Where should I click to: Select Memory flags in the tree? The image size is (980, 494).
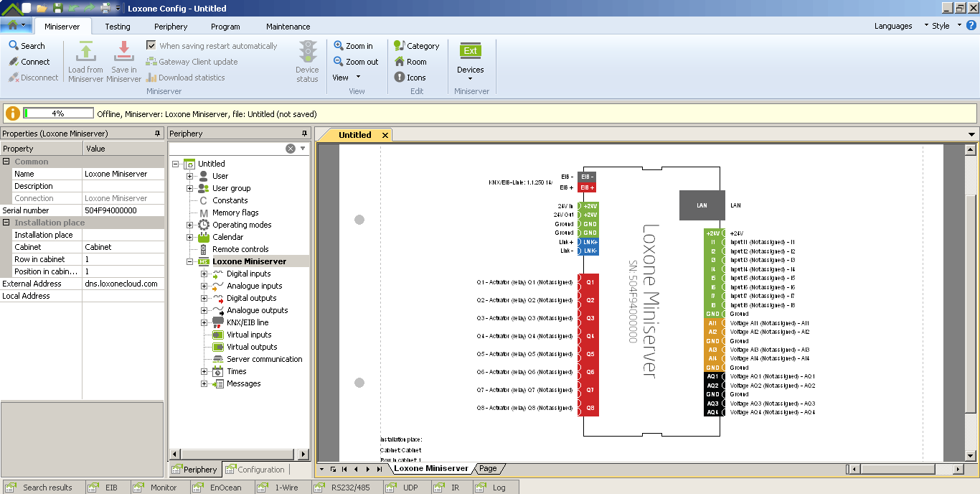click(x=235, y=213)
